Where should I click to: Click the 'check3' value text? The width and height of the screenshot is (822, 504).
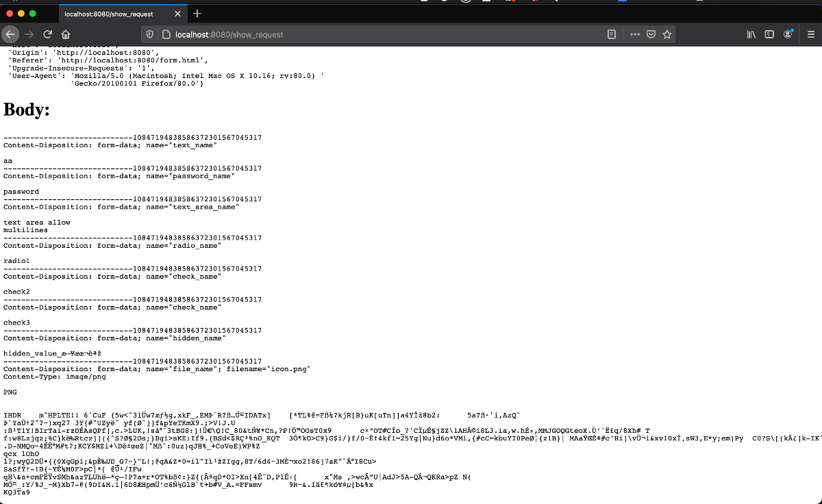(16, 323)
